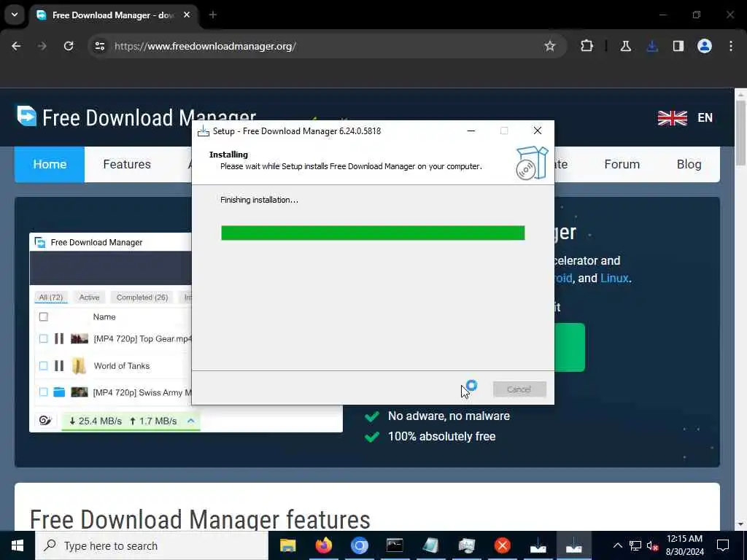
Task: Close the Setup installer window
Action: click(538, 131)
